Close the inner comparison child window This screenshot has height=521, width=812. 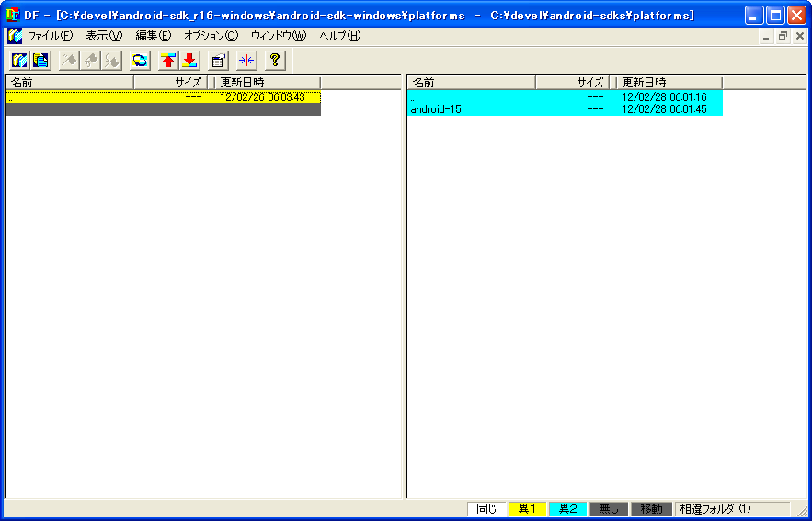[x=799, y=36]
